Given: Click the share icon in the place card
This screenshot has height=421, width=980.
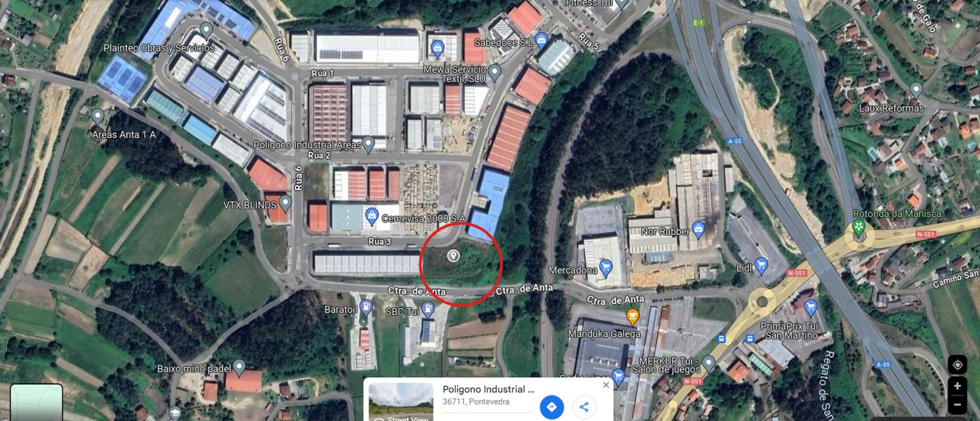Looking at the screenshot, I should coord(584,407).
